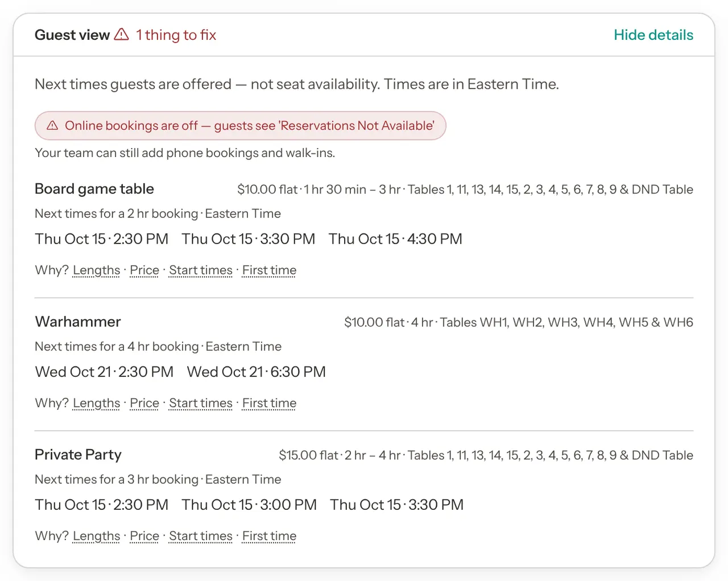Open Lengths explanation for Board game table
Screen dimensions: 728x581
click(x=97, y=270)
